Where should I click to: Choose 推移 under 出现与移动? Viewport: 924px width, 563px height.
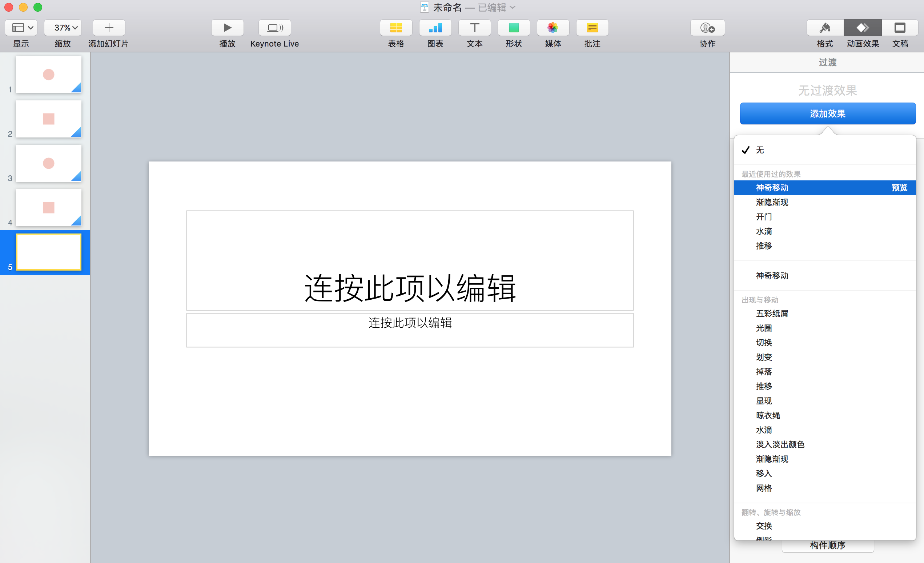point(825,386)
